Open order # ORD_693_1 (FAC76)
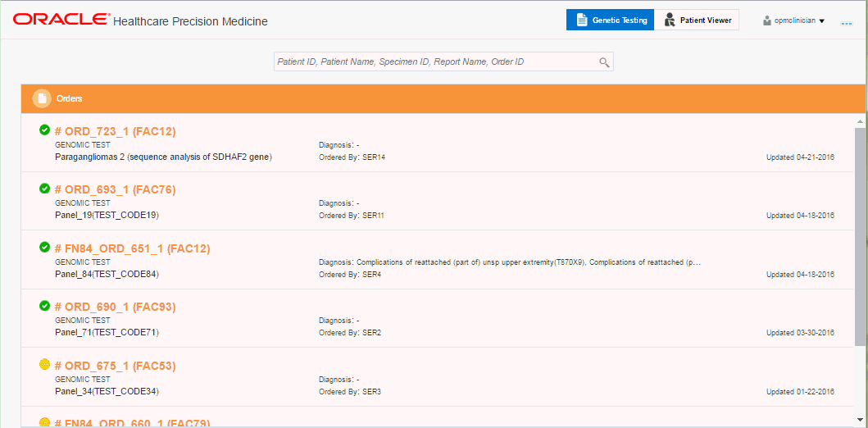This screenshot has height=428, width=868. pyautogui.click(x=115, y=190)
